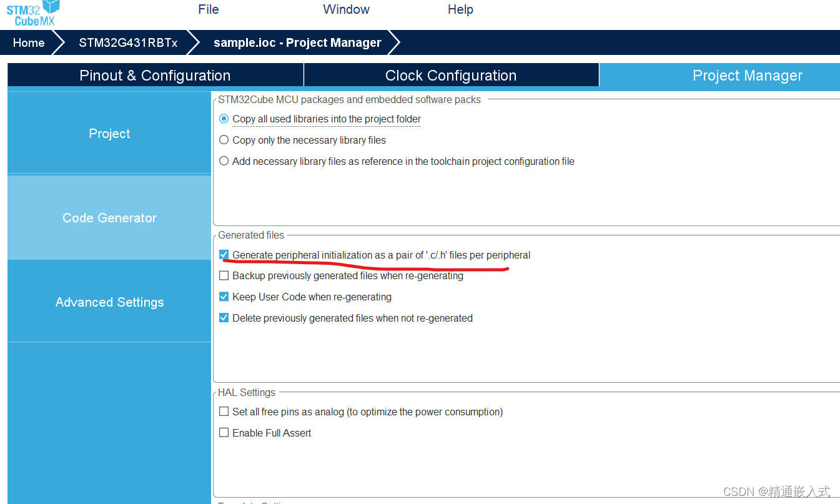Enable Backup previously generated files checkbox

click(224, 275)
